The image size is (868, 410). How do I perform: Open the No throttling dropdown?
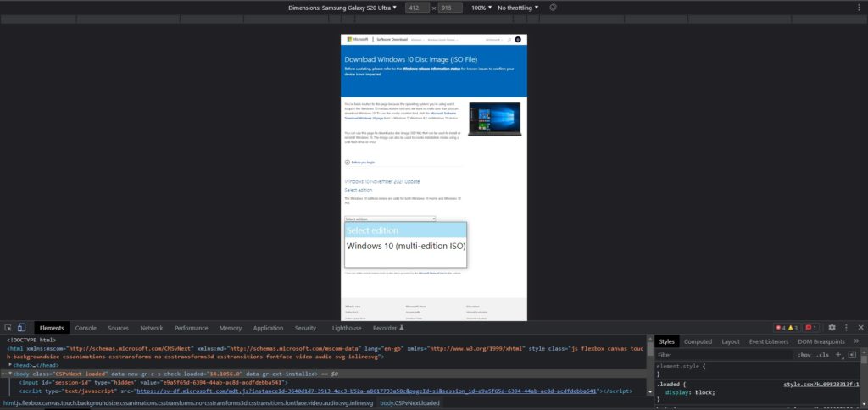518,8
